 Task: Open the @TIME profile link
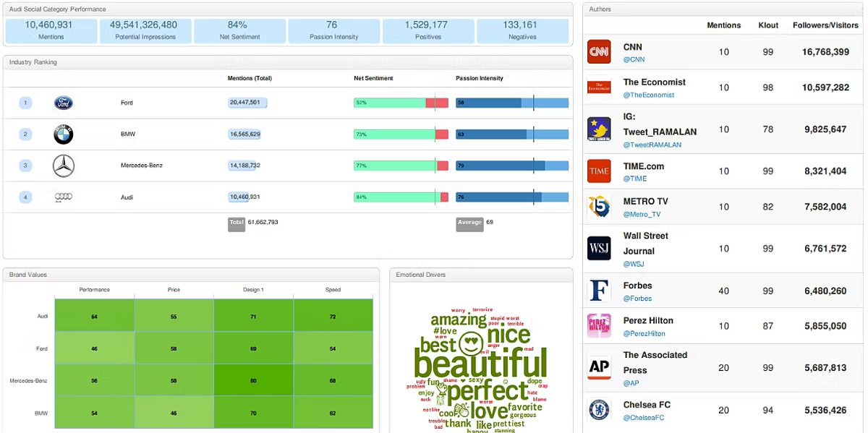635,179
